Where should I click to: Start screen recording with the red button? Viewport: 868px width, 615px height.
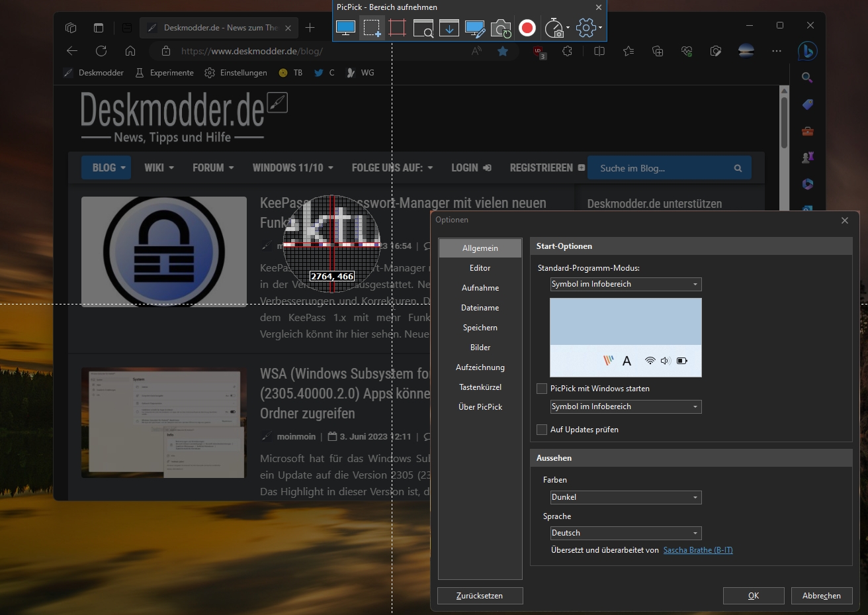(x=527, y=28)
